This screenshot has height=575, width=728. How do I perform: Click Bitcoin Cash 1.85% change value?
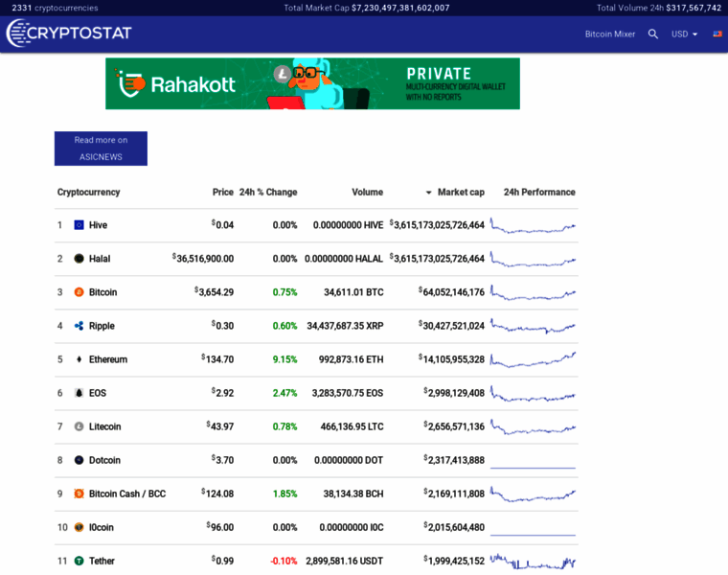pyautogui.click(x=284, y=494)
